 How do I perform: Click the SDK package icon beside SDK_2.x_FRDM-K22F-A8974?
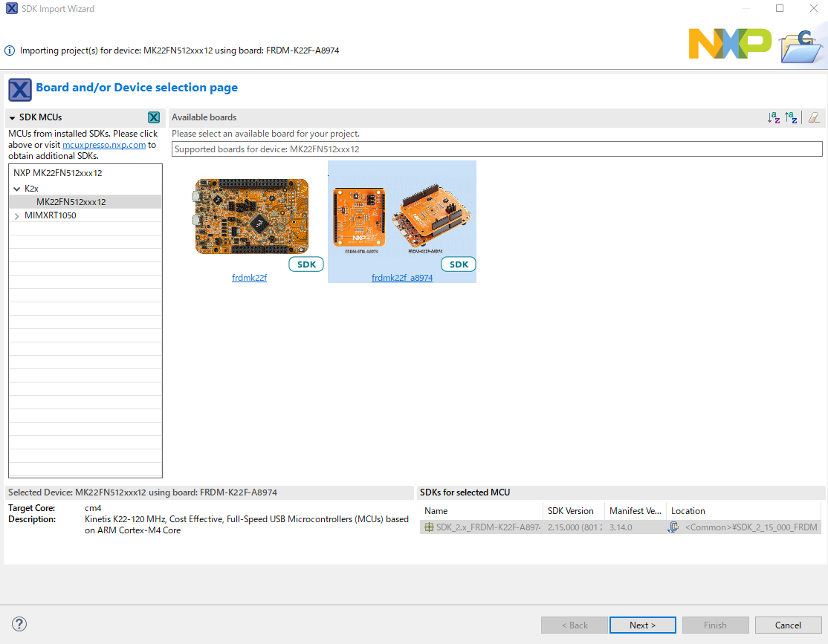coord(429,527)
